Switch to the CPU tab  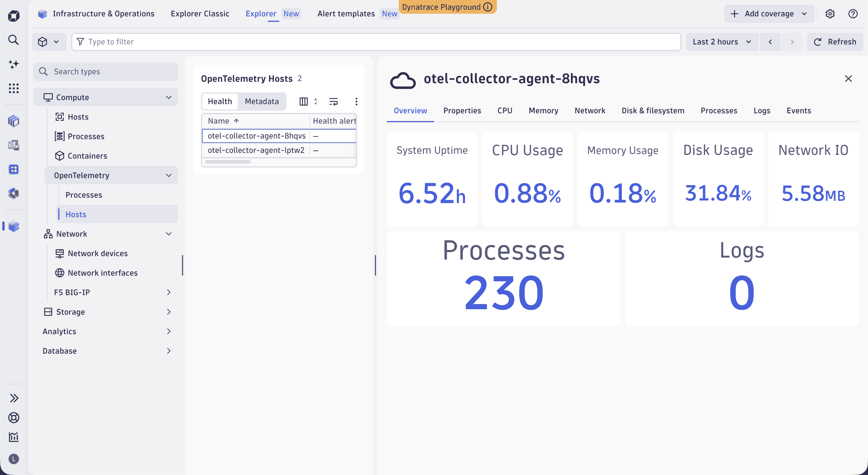pos(505,111)
